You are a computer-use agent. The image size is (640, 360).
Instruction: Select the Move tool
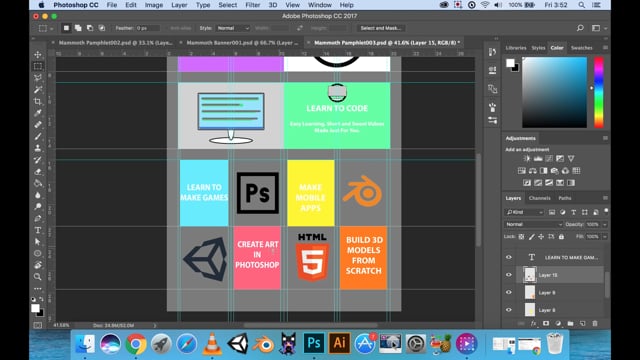(x=38, y=54)
